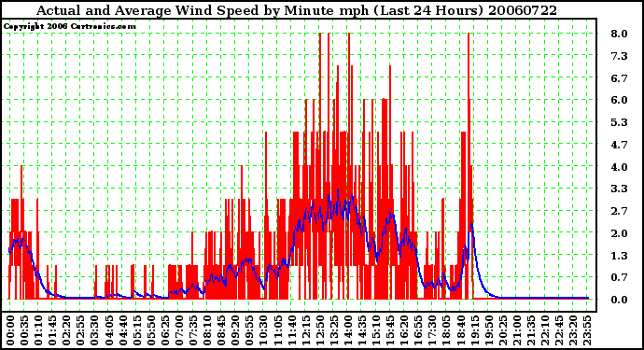The image size is (644, 350).
Task: Click the 2.0 y-axis label
Action: (619, 233)
